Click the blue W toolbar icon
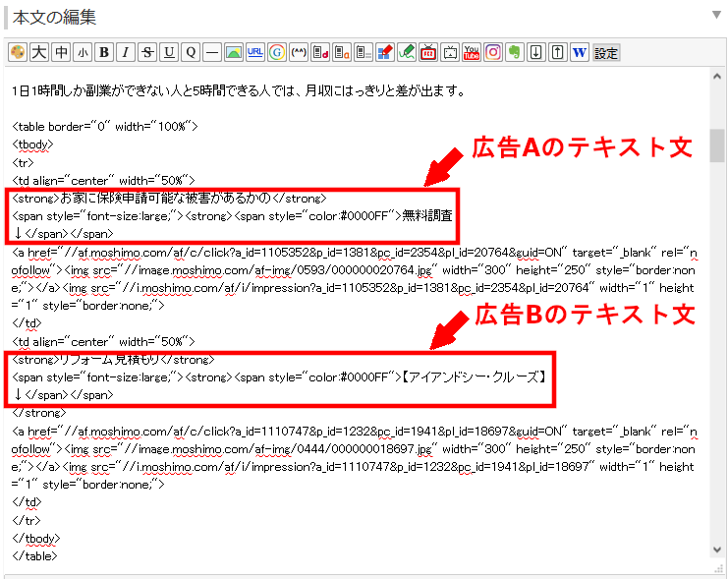The image size is (728, 579). 580,52
